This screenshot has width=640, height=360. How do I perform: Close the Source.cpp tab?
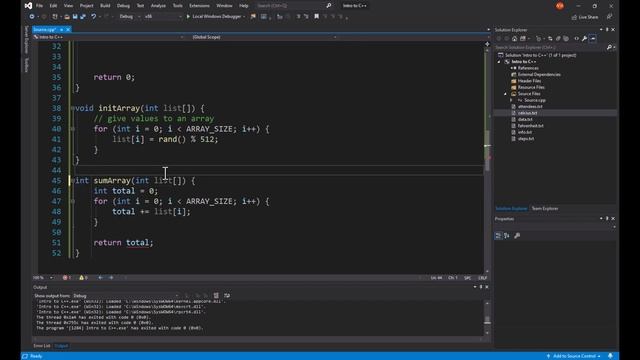click(x=68, y=29)
